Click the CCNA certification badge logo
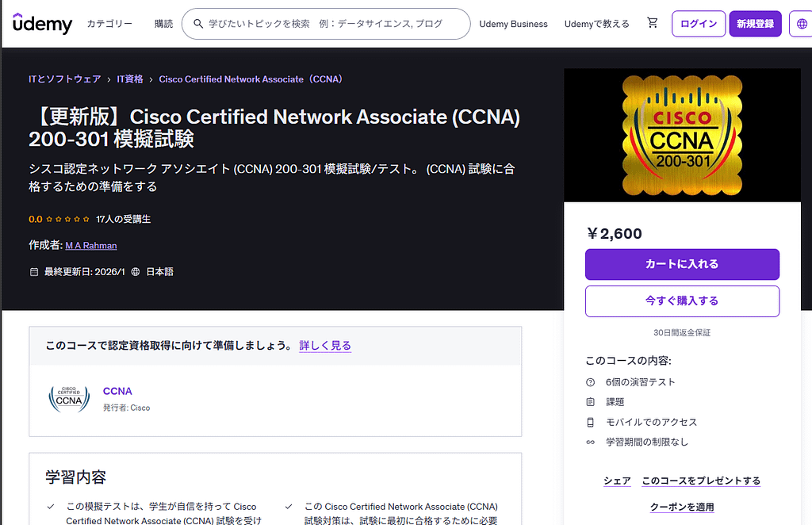The height and width of the screenshot is (525, 812). tap(69, 398)
